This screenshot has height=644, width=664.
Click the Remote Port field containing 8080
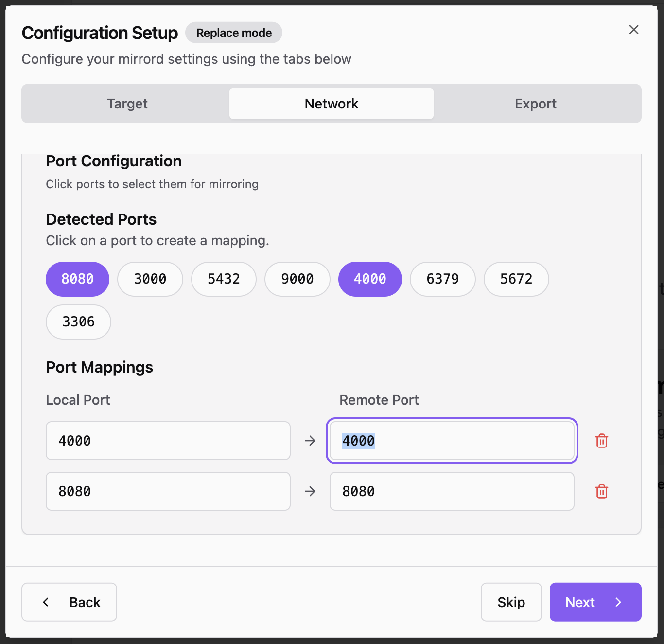(452, 491)
